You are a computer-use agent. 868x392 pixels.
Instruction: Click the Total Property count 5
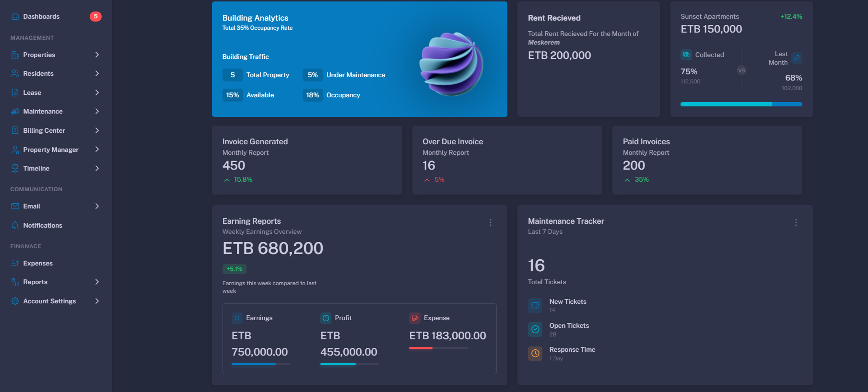pos(233,75)
